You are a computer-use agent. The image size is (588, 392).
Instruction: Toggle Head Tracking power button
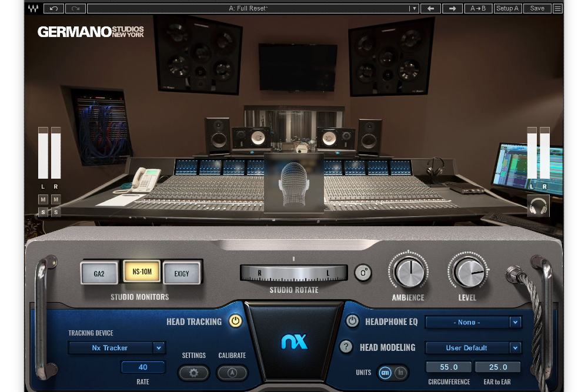[x=235, y=321]
